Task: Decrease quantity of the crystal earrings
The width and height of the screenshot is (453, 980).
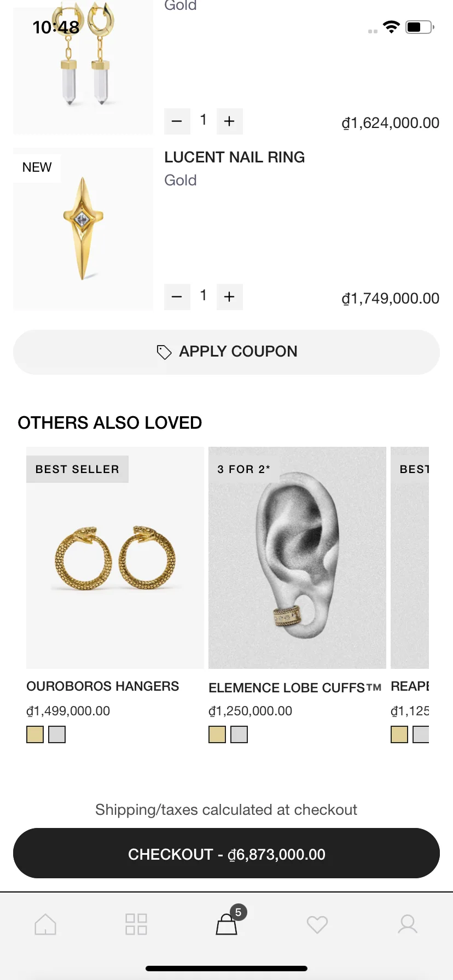Action: point(177,121)
